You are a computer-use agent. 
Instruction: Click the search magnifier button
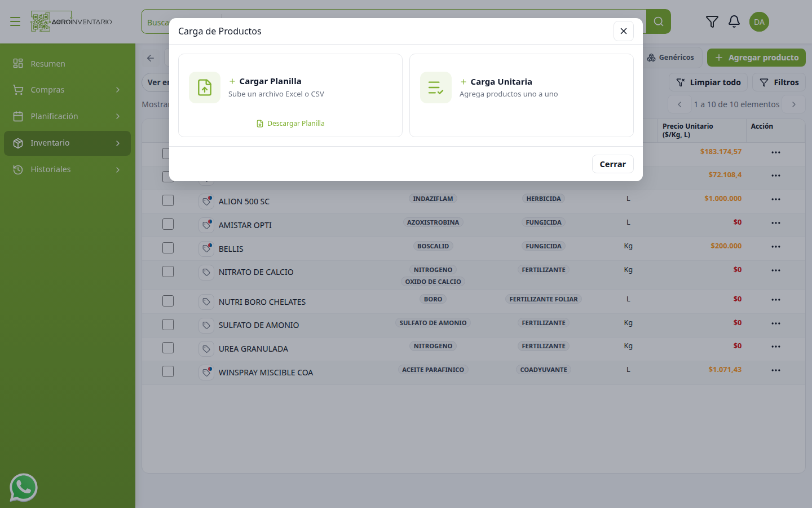pyautogui.click(x=659, y=21)
